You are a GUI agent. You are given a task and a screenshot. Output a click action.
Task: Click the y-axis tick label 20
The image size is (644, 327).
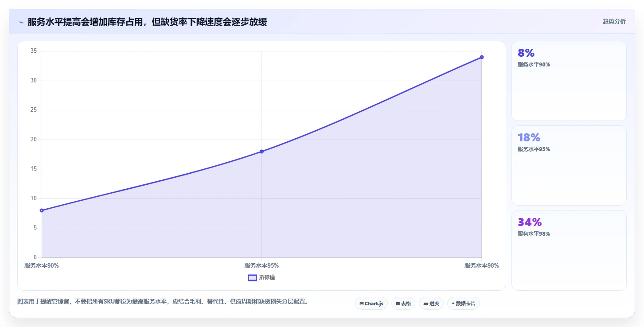[34, 140]
